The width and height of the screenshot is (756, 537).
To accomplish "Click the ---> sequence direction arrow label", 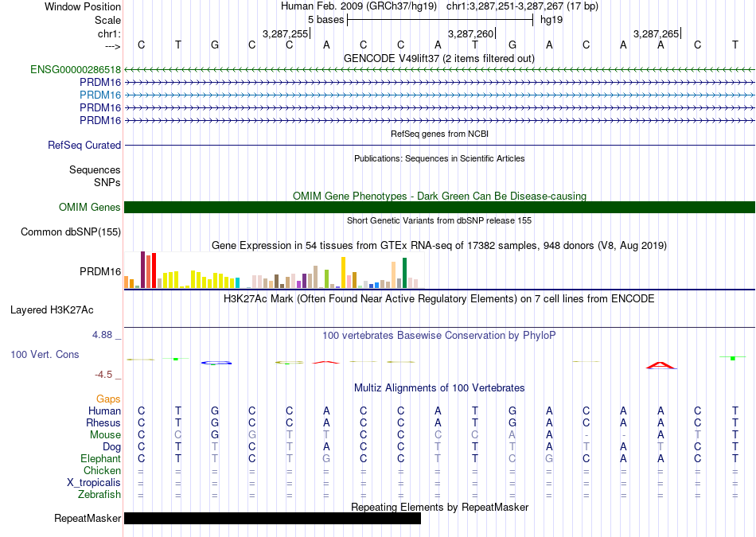I will tap(113, 46).
